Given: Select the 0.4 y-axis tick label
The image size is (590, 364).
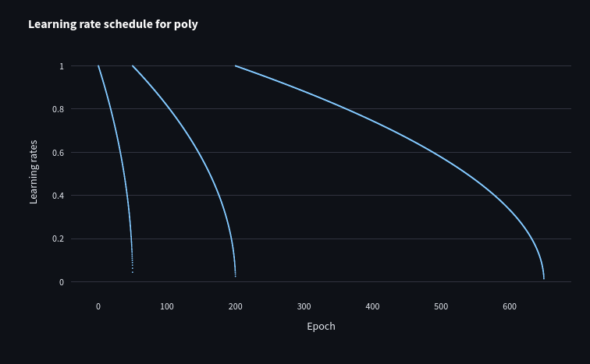Looking at the screenshot, I should (58, 196).
